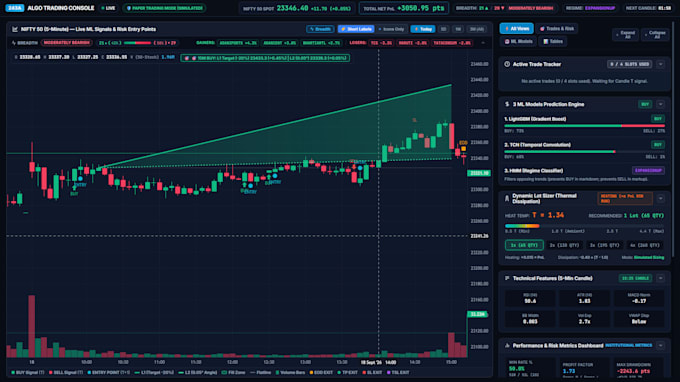Select the 4x (260 QTY) lot size

[644, 245]
